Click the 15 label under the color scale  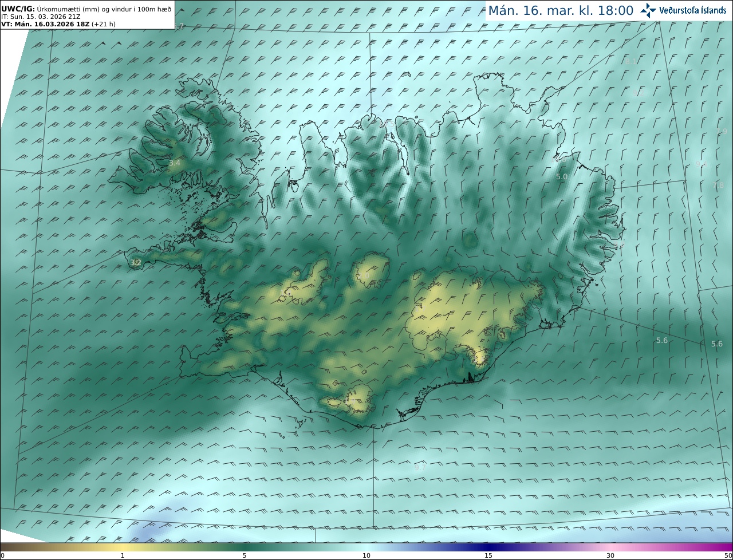coord(488,555)
